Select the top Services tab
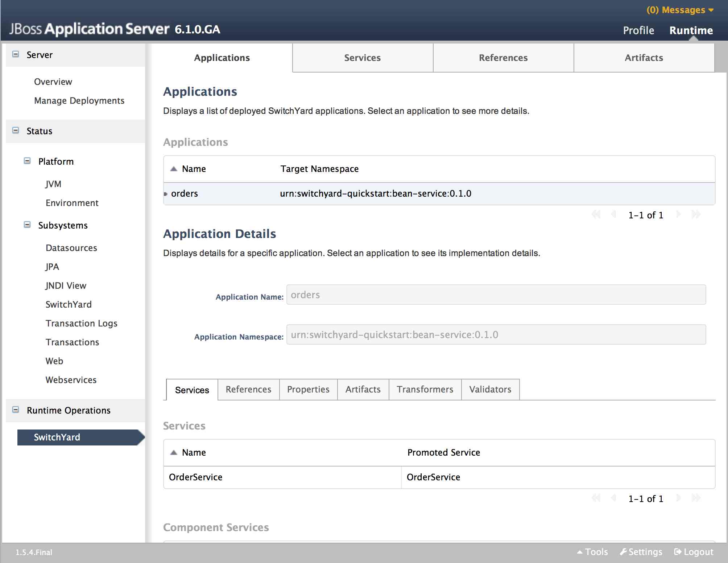Viewport: 728px width, 563px height. [363, 58]
